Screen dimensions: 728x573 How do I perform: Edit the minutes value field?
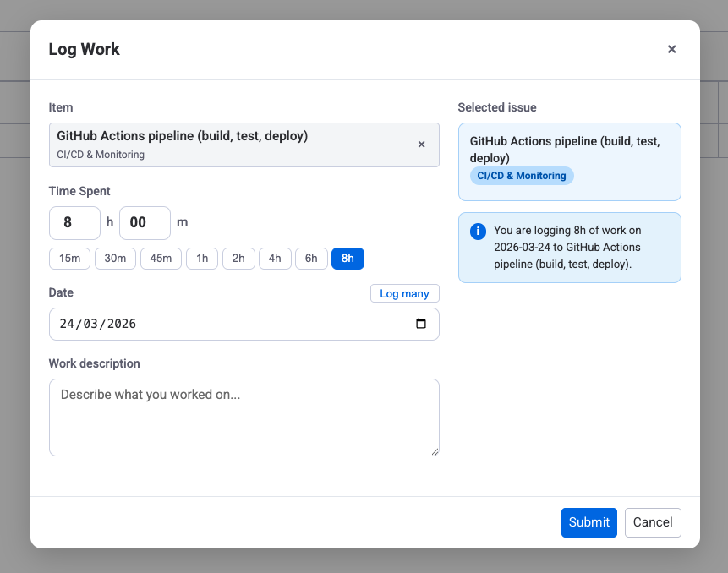tap(144, 222)
